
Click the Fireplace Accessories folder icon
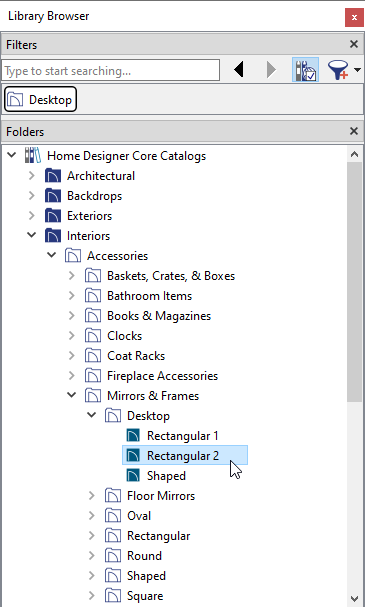[93, 376]
